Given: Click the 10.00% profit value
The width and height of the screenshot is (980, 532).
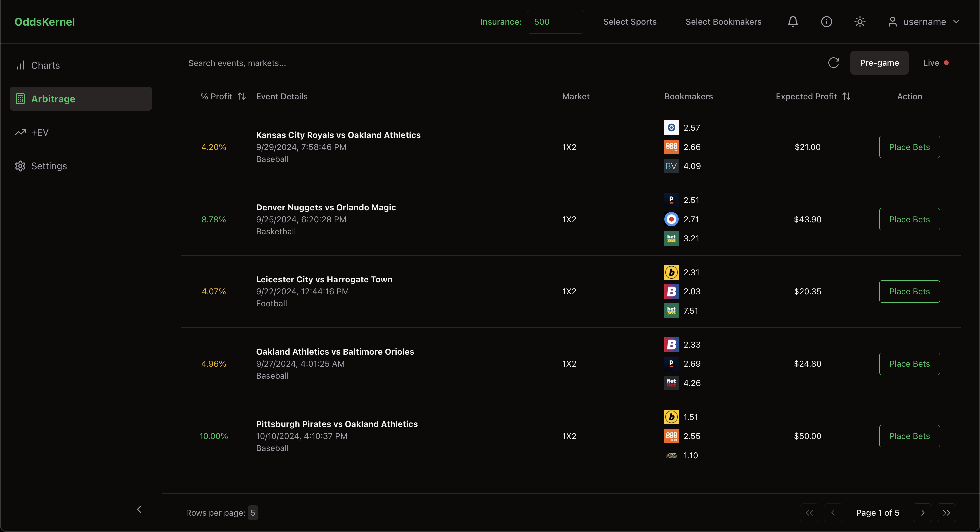Looking at the screenshot, I should tap(214, 436).
